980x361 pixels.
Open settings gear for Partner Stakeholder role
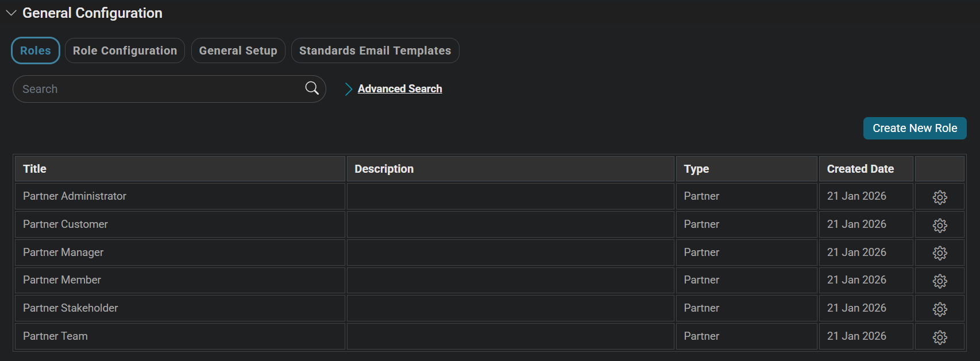(x=939, y=309)
